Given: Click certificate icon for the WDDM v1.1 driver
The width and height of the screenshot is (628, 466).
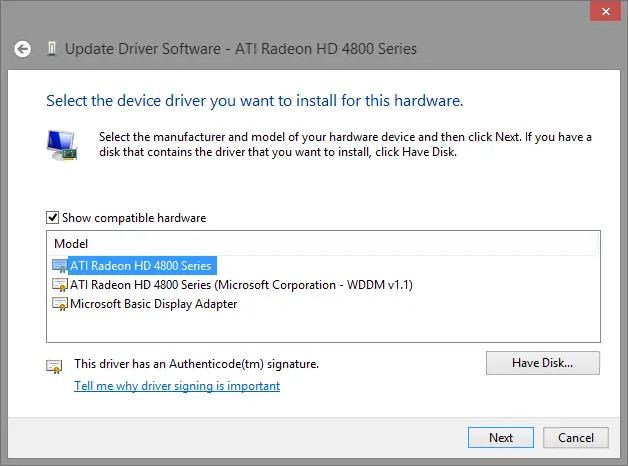Looking at the screenshot, I should (60, 285).
